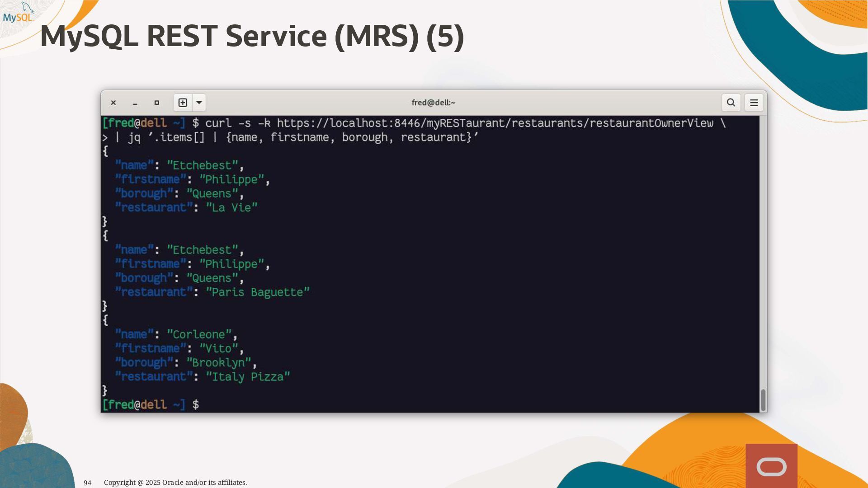Viewport: 868px width, 488px height.
Task: Open a new terminal tab
Action: (x=183, y=103)
